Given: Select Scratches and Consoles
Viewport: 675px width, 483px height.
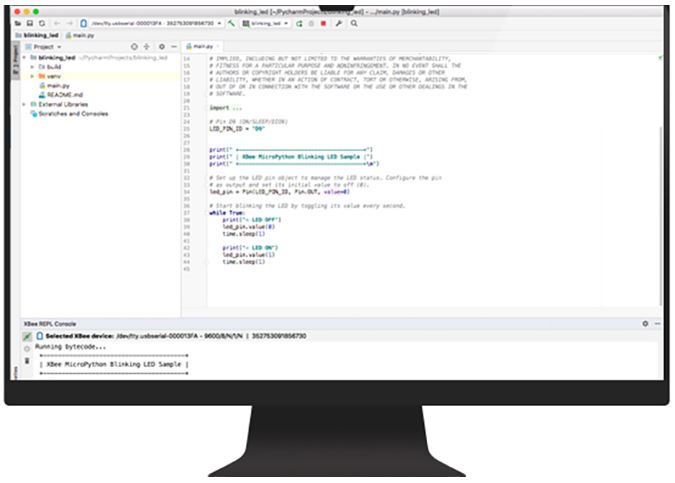Looking at the screenshot, I should pos(69,114).
